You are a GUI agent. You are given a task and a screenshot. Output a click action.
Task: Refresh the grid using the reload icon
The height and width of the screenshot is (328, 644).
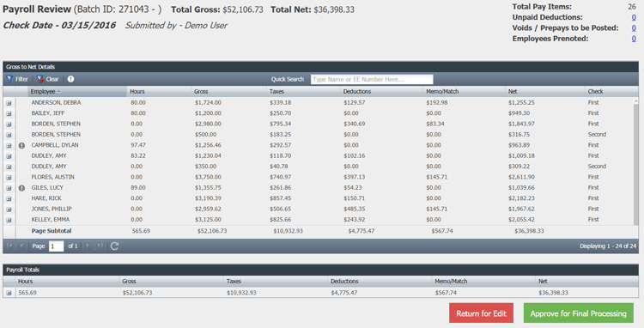click(x=114, y=246)
